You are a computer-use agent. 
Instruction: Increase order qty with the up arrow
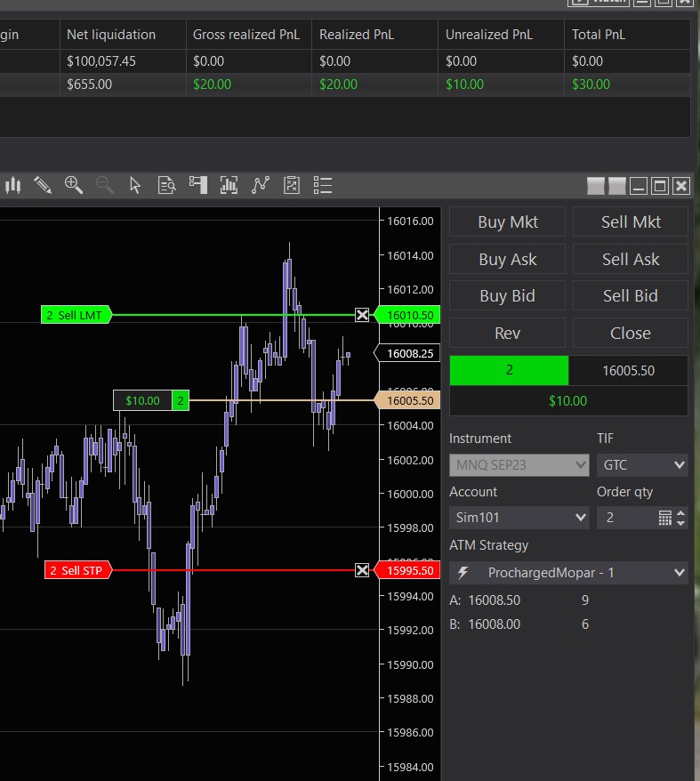click(681, 512)
